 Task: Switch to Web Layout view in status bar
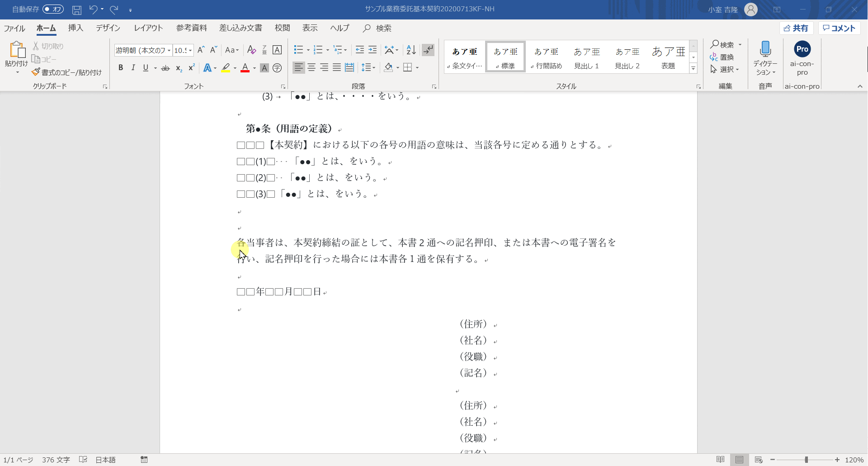(x=759, y=460)
